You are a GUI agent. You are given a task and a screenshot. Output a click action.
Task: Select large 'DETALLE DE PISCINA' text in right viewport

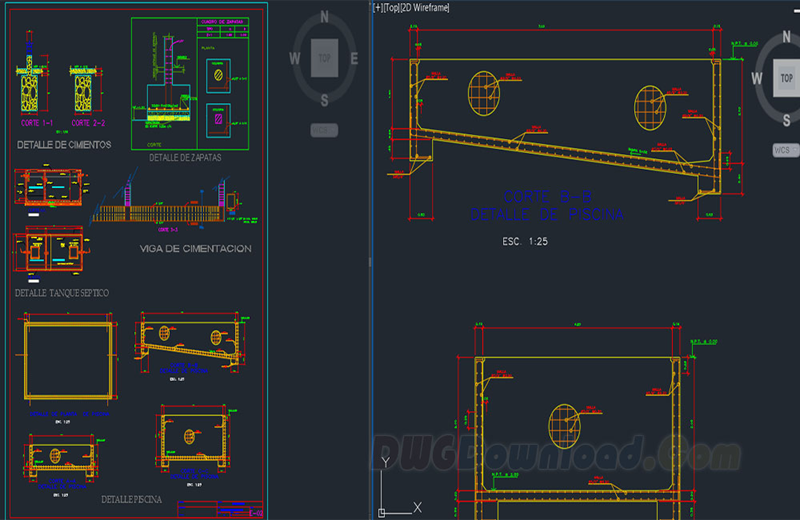(x=547, y=214)
